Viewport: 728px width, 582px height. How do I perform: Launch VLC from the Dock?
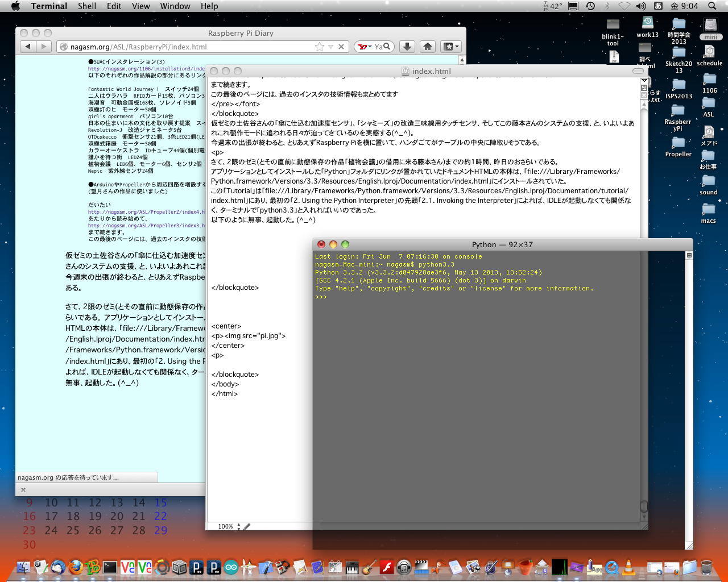tap(629, 567)
